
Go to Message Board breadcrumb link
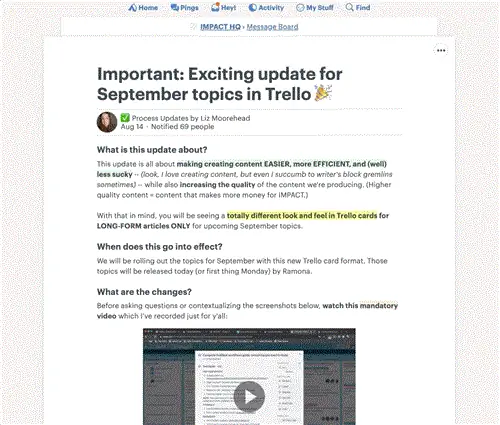272,27
